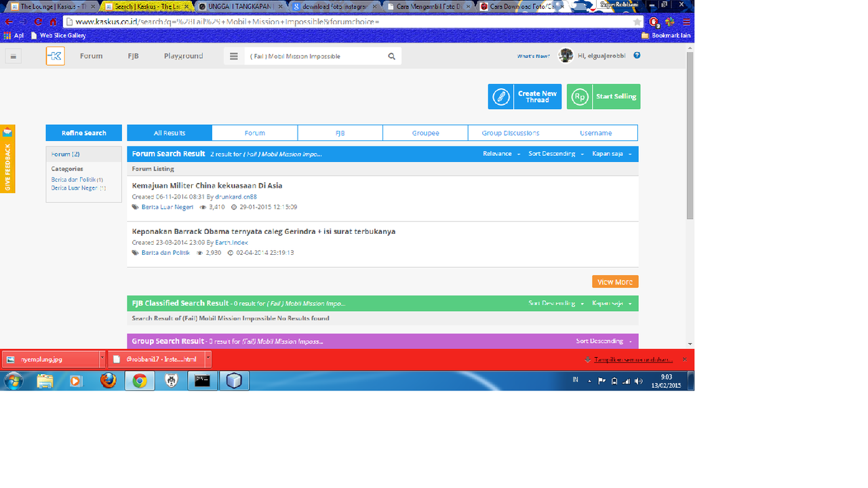Click the Refine Search button

coord(84,133)
